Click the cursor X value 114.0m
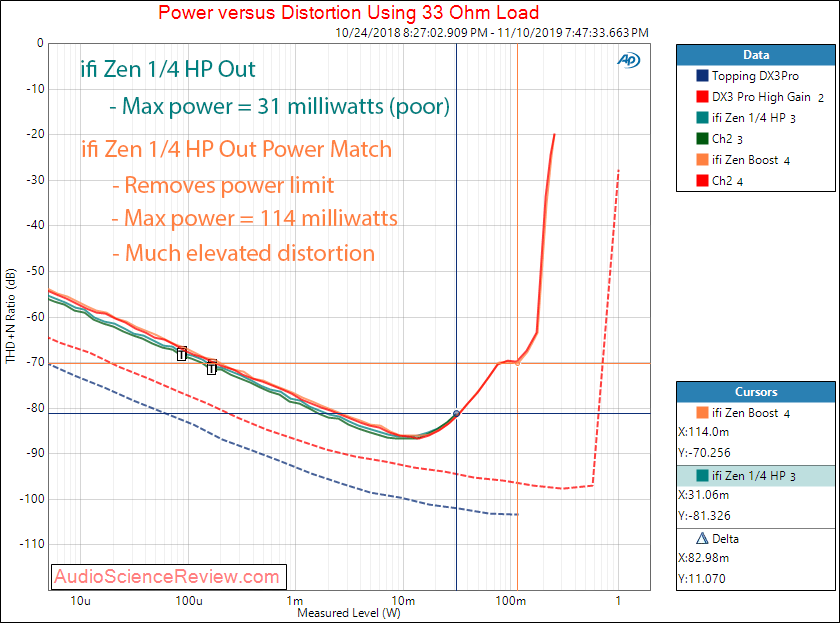 pyautogui.click(x=703, y=432)
